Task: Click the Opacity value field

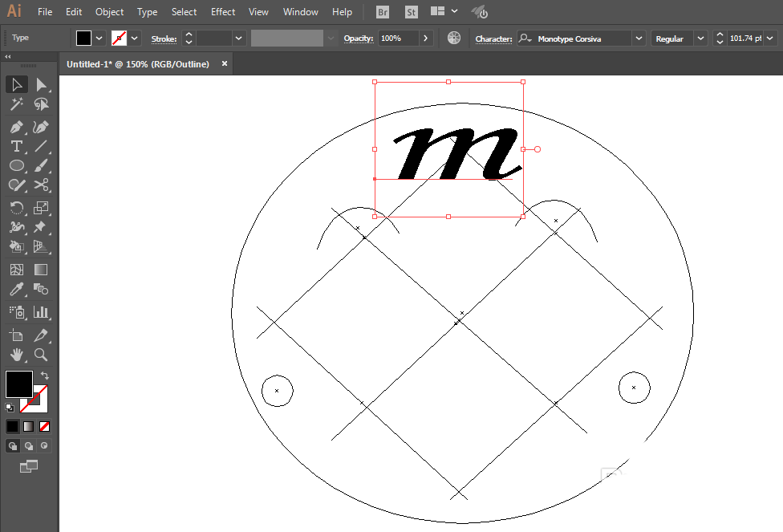Action: tap(398, 38)
